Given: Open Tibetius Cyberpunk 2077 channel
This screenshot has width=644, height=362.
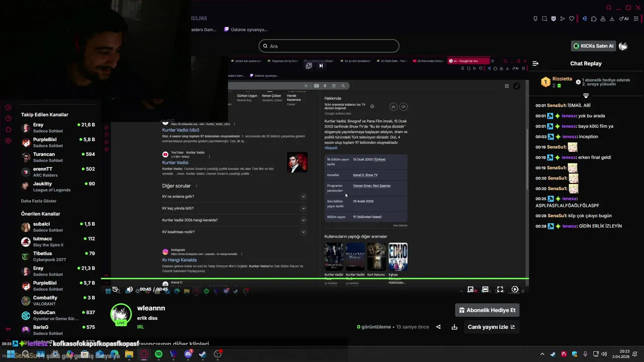Looking at the screenshot, I should (x=58, y=256).
